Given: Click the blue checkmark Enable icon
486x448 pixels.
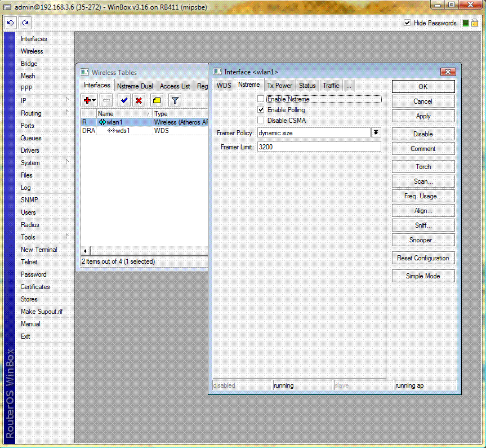Looking at the screenshot, I should [124, 100].
